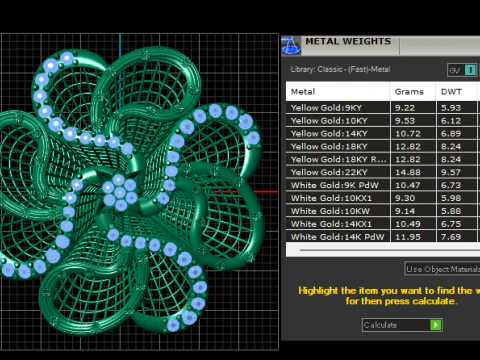
Task: Select the Yellow Gold:22KY row
Action: (383, 172)
